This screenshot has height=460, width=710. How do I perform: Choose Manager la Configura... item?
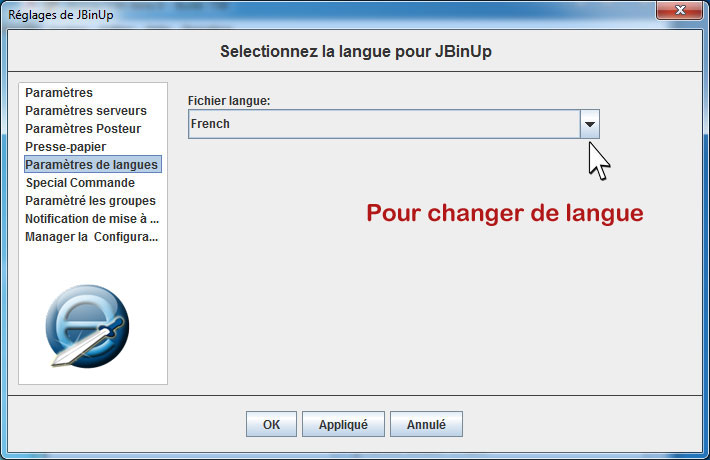pos(91,237)
